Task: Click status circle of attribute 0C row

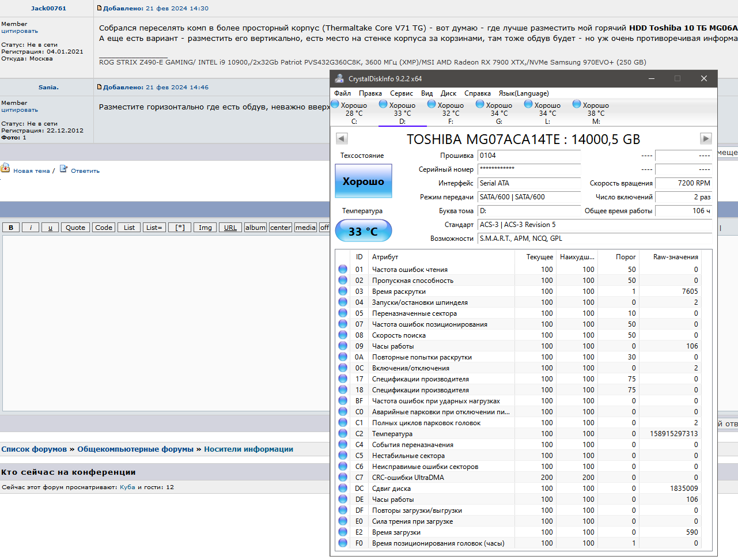Action: click(x=343, y=368)
